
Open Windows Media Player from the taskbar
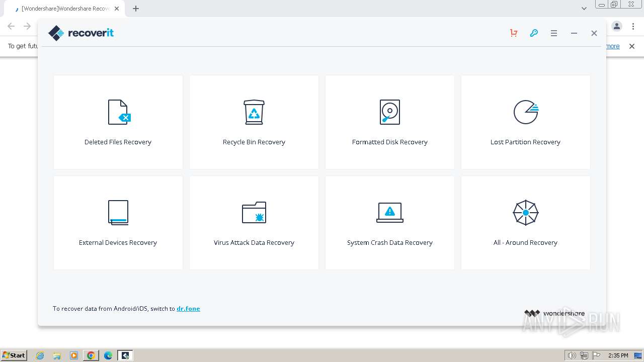pyautogui.click(x=74, y=355)
